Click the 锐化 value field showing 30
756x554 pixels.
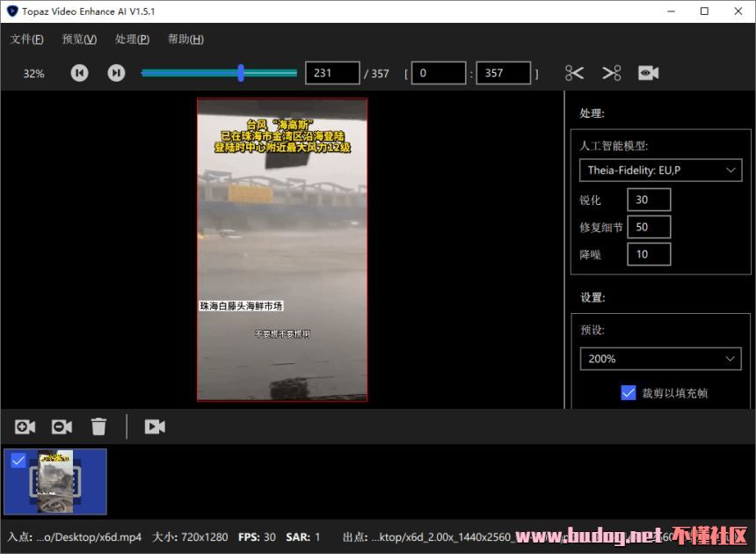649,200
